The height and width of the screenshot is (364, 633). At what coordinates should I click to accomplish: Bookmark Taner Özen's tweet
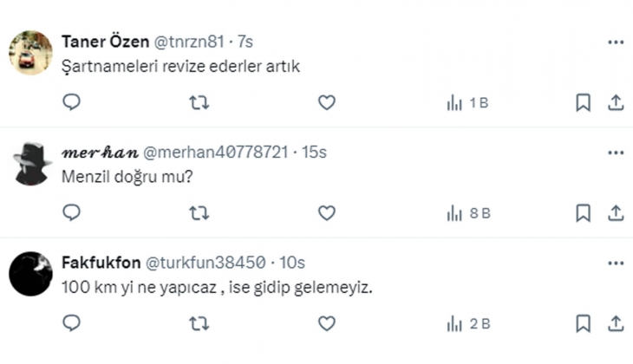(x=584, y=102)
